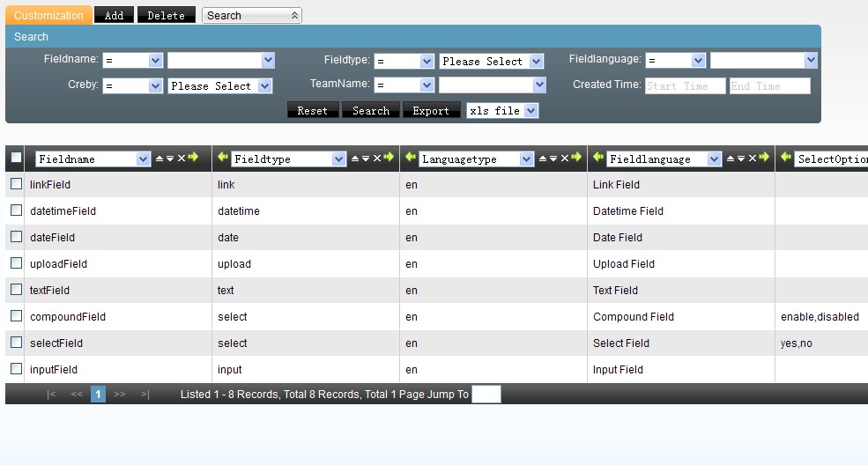Move Fieldtype column left with green arrow
This screenshot has width=868, height=465.
pos(223,159)
